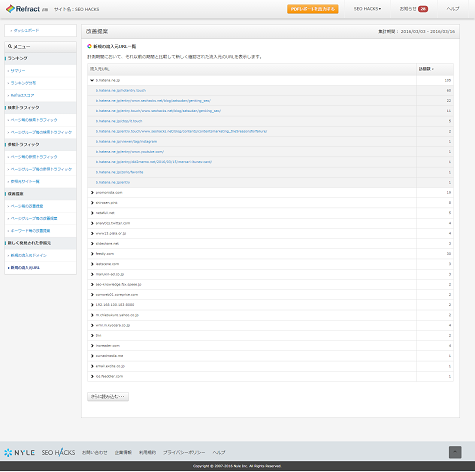Open ページ毎の参照トラフィック in the sidebar

[x=34, y=157]
